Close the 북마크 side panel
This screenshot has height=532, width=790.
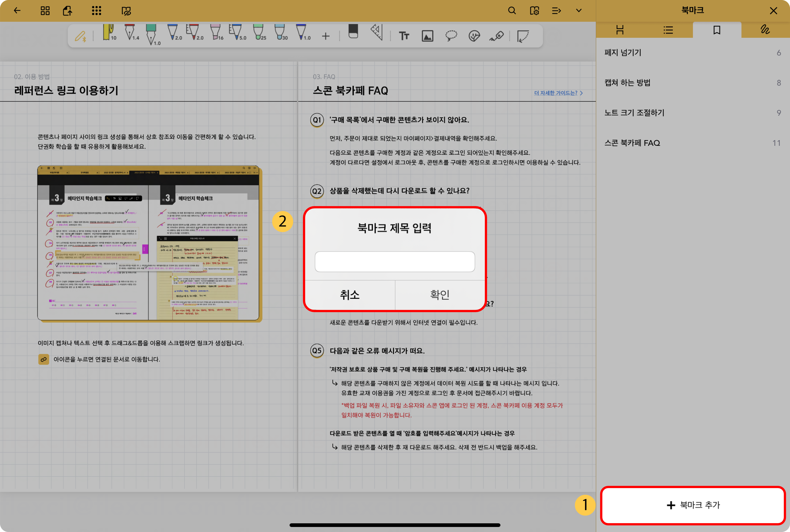click(x=774, y=11)
